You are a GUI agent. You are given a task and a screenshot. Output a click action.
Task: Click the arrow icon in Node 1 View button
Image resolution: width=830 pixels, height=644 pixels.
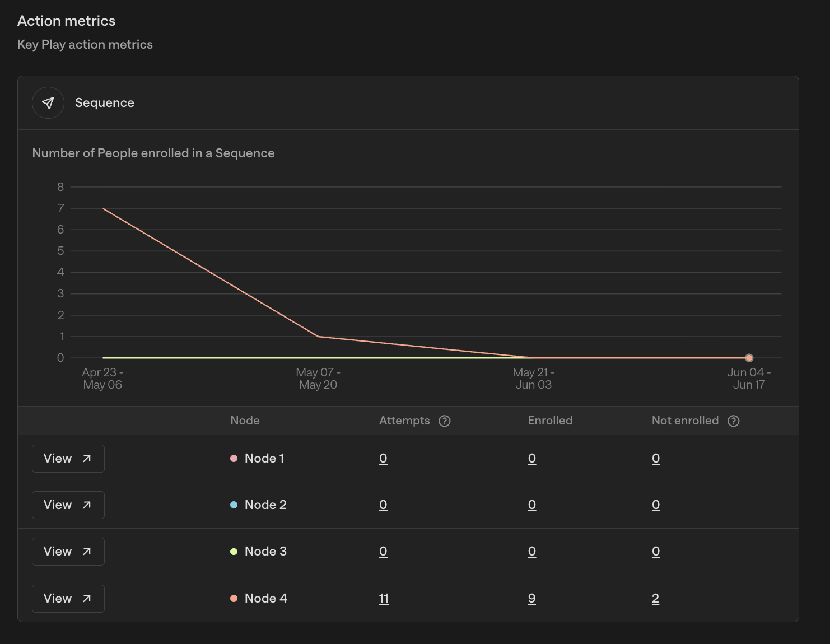coord(87,459)
